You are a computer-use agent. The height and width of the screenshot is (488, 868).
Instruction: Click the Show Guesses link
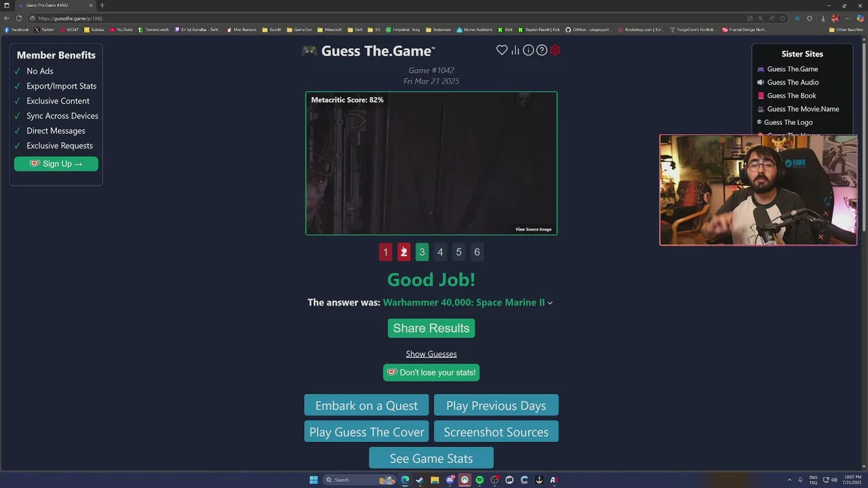tap(431, 354)
